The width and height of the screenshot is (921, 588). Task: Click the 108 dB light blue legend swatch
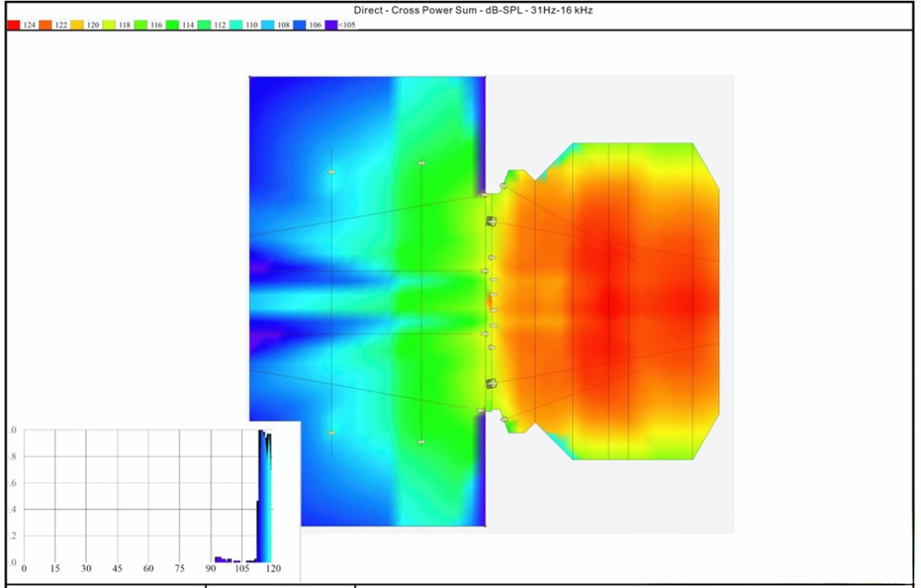coord(268,26)
